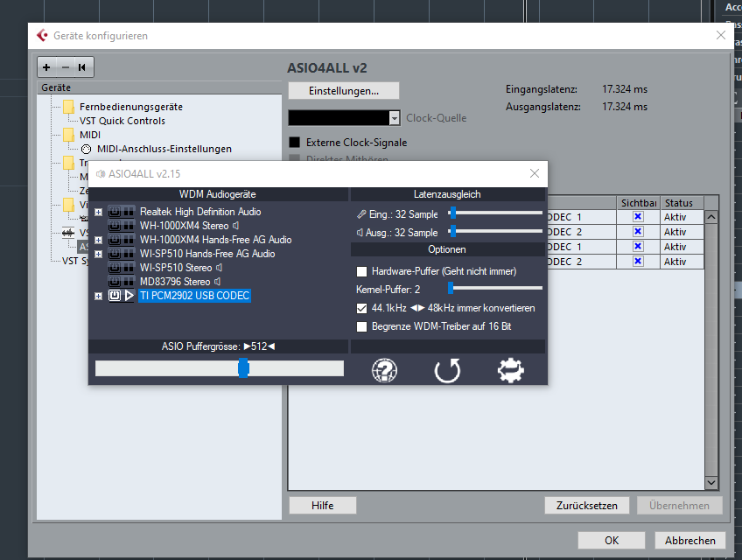Click the ASIO Puffergrösse slider handle
742x560 pixels.
click(243, 367)
